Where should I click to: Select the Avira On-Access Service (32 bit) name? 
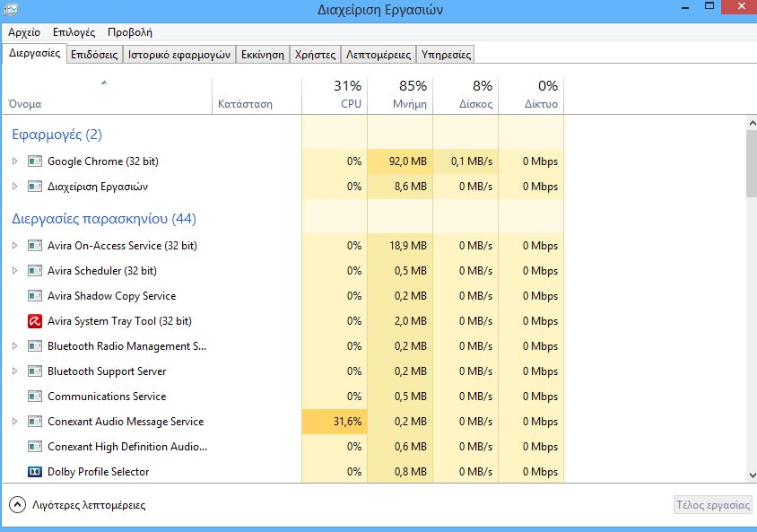pos(122,246)
